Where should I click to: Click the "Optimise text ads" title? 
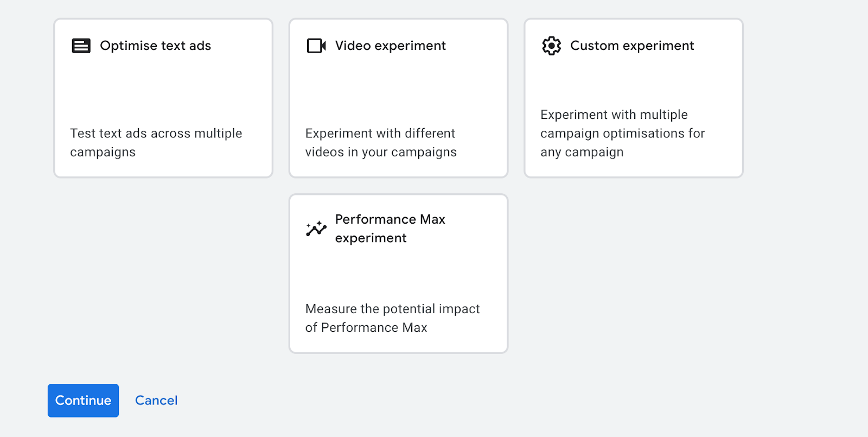156,46
